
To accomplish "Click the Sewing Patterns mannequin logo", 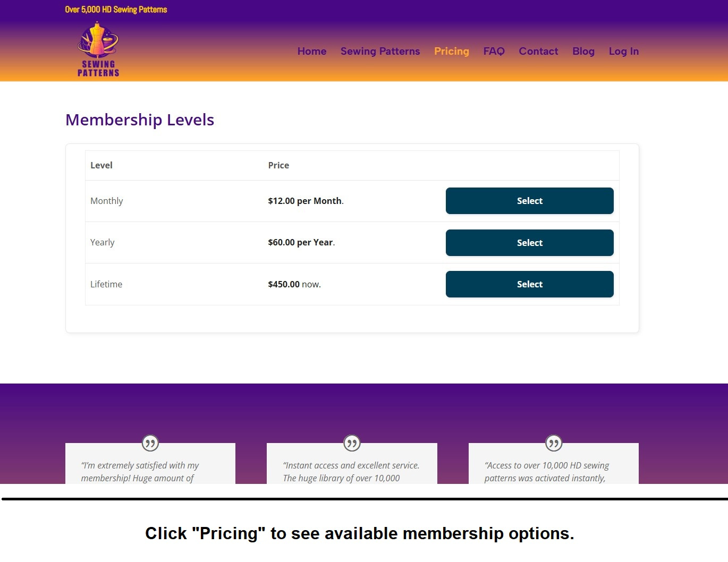I will [x=98, y=49].
